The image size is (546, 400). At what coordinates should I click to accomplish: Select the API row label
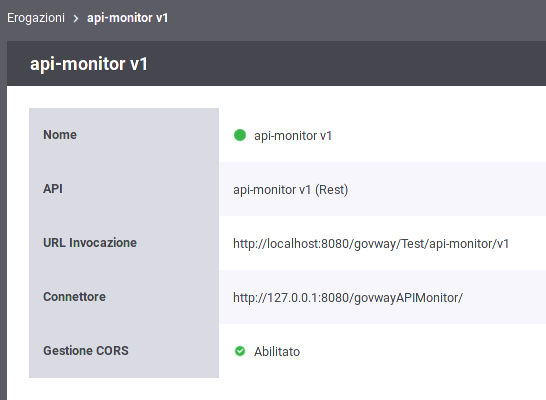click(x=53, y=189)
